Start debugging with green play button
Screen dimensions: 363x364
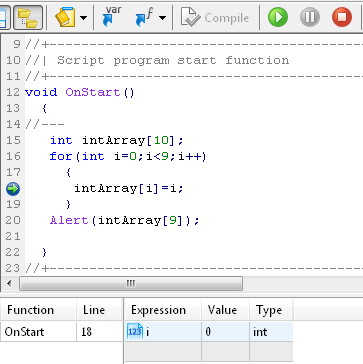278,17
